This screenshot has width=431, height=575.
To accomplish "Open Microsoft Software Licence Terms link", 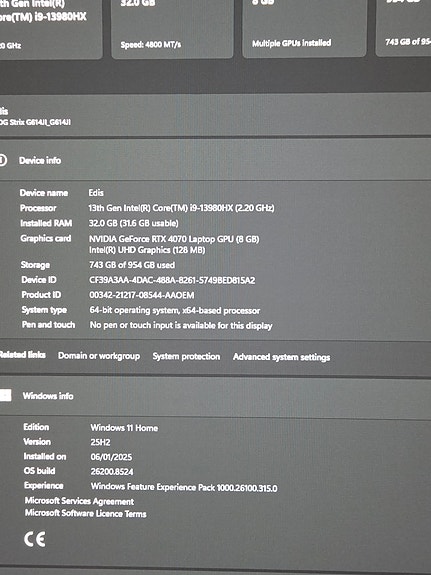I will click(85, 513).
